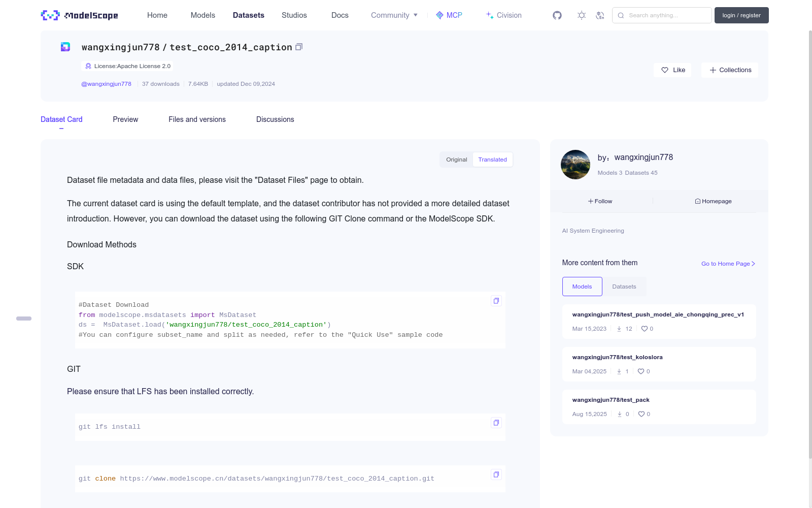Click the page vertical scrollbar
This screenshot has width=812, height=508.
(810, 244)
